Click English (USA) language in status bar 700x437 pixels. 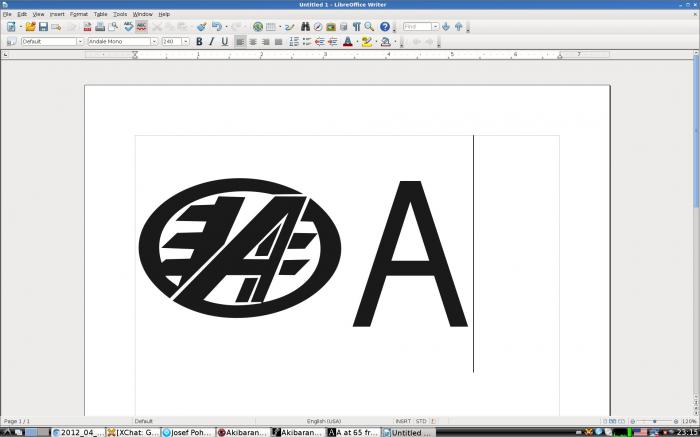coord(324,421)
